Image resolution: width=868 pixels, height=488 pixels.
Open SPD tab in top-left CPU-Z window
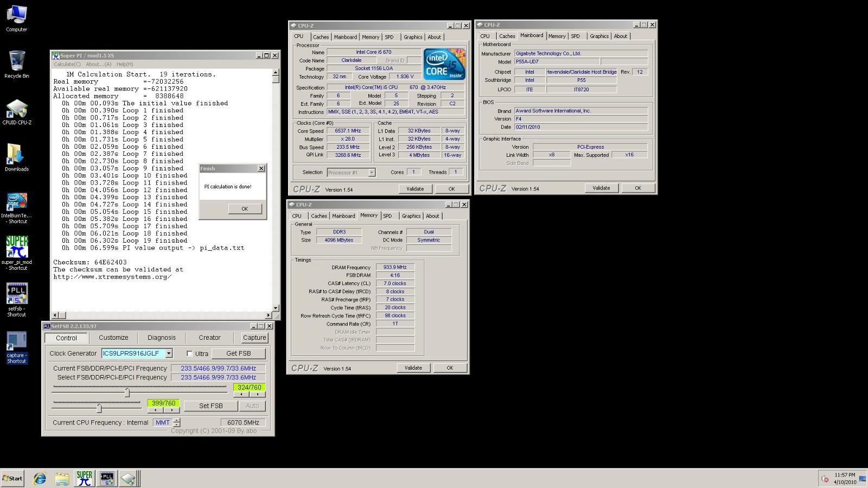(389, 37)
